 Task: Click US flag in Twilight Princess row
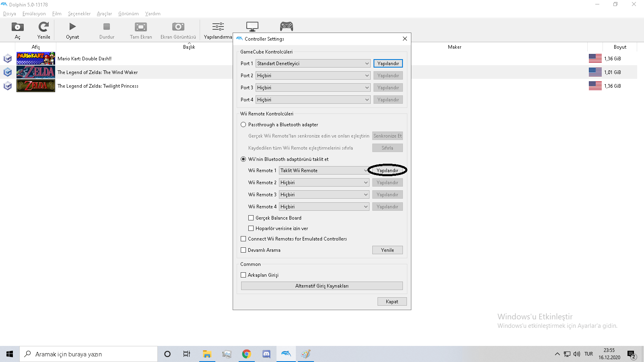point(595,86)
